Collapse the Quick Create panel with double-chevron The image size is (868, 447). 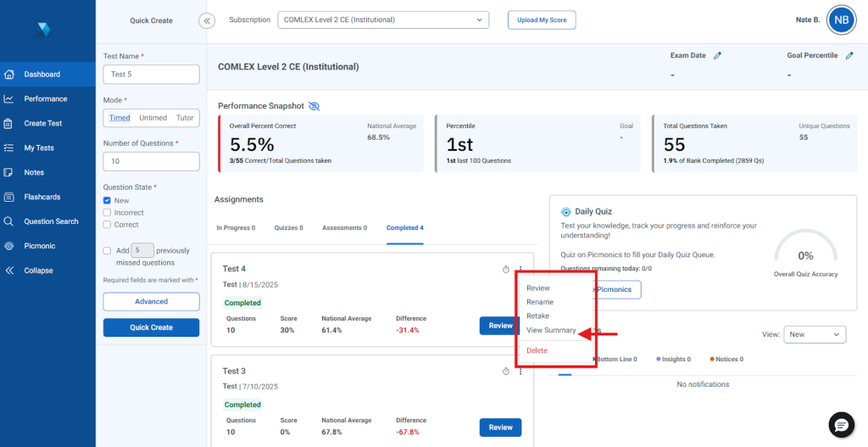pyautogui.click(x=206, y=20)
